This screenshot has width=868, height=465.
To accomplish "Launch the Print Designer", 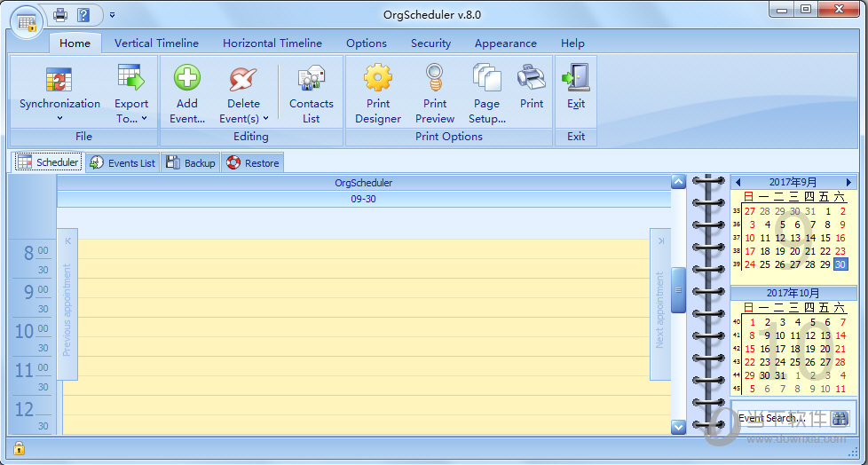I will 378,78.
